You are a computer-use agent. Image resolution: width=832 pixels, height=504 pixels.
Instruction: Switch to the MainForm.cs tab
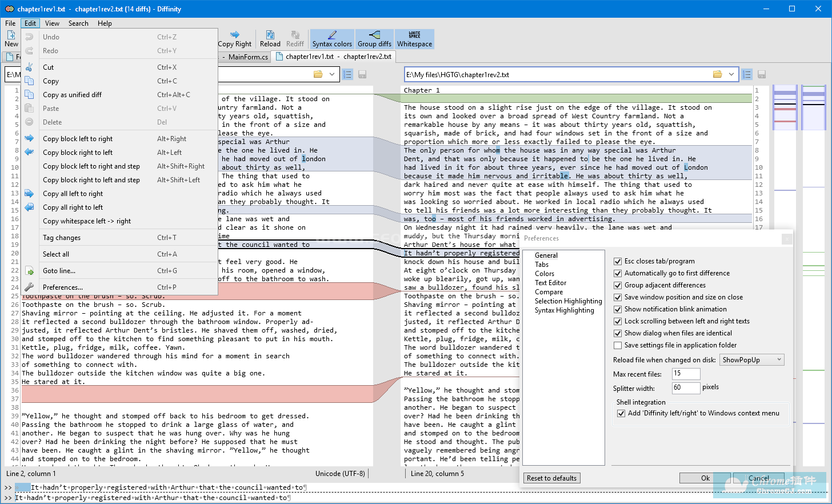pos(247,57)
